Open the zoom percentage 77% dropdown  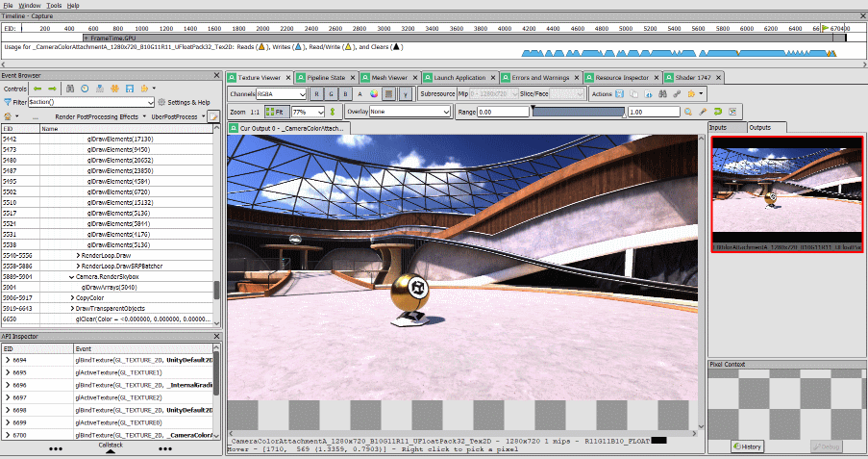click(x=309, y=112)
